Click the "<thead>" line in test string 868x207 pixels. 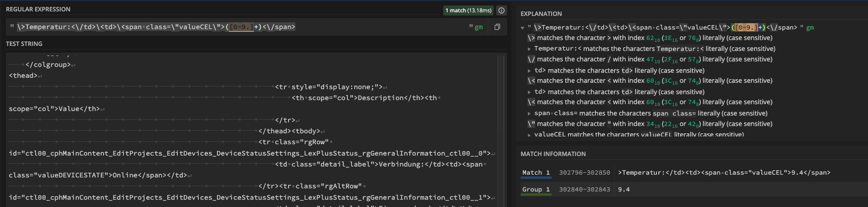coord(23,76)
